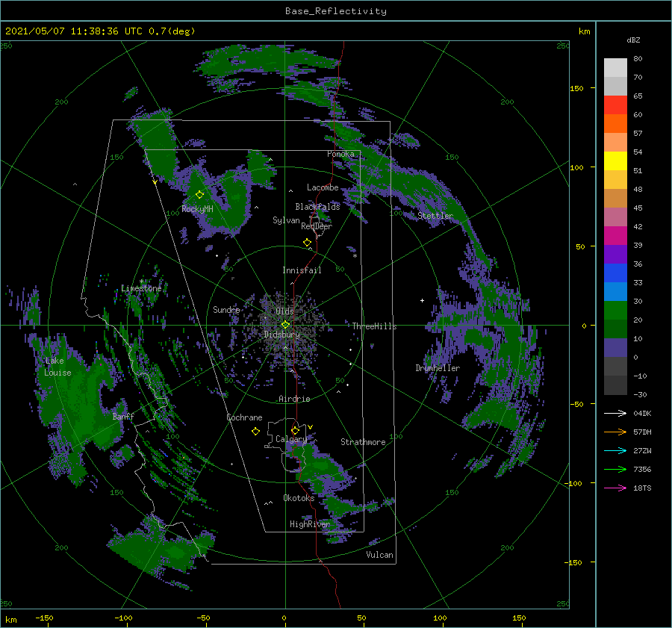
Task: Click the yellow diamond marker above Calgary
Action: [x=295, y=430]
